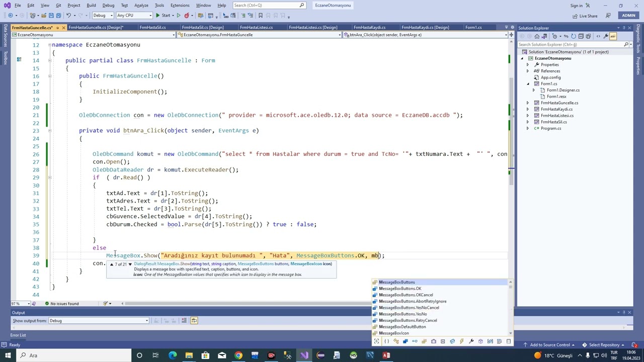The image size is (644, 362).
Task: Collapse the Form1.cs tree node
Action: coord(528,83)
